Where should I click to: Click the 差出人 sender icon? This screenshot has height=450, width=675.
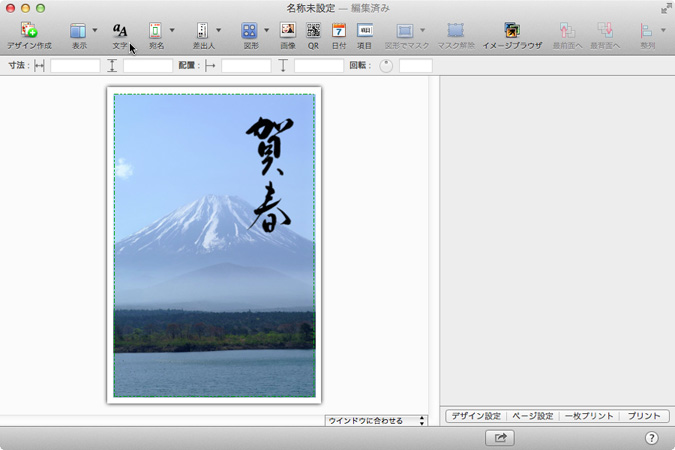click(202, 32)
